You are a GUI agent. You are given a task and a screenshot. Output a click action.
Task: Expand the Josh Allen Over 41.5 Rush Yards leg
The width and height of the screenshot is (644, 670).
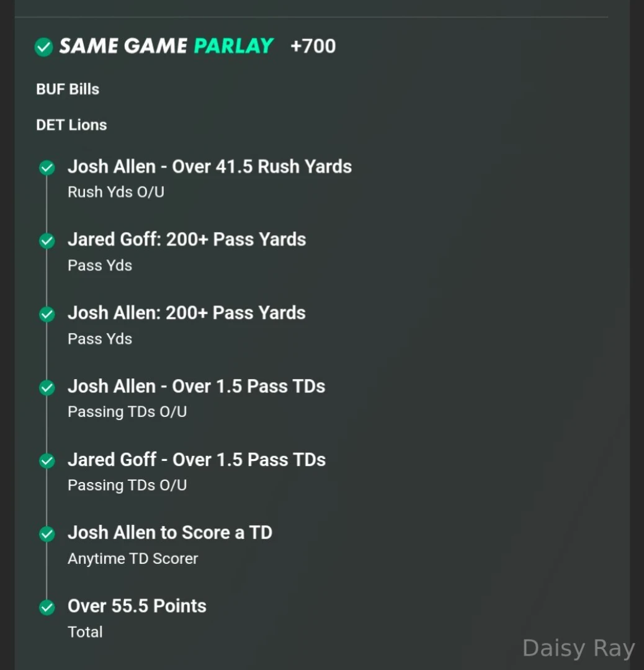210,167
